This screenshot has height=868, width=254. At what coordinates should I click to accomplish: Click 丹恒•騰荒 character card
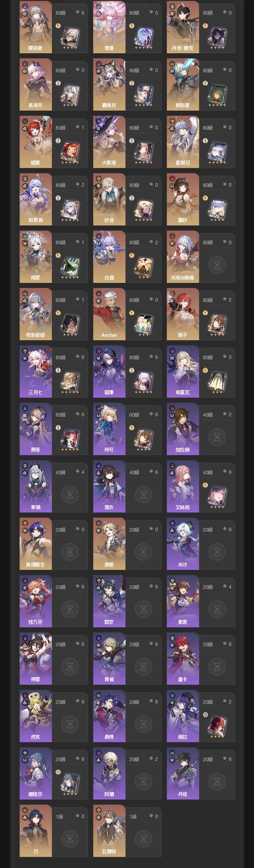(201, 27)
